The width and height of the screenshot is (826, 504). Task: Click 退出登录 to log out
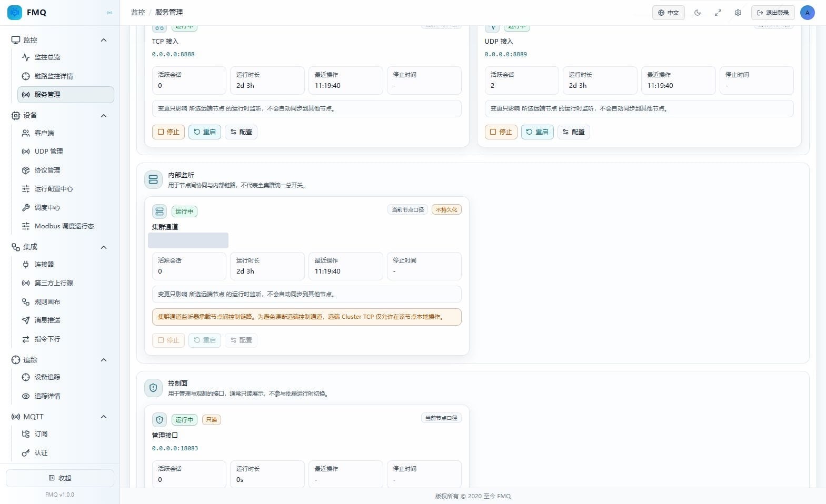773,13
